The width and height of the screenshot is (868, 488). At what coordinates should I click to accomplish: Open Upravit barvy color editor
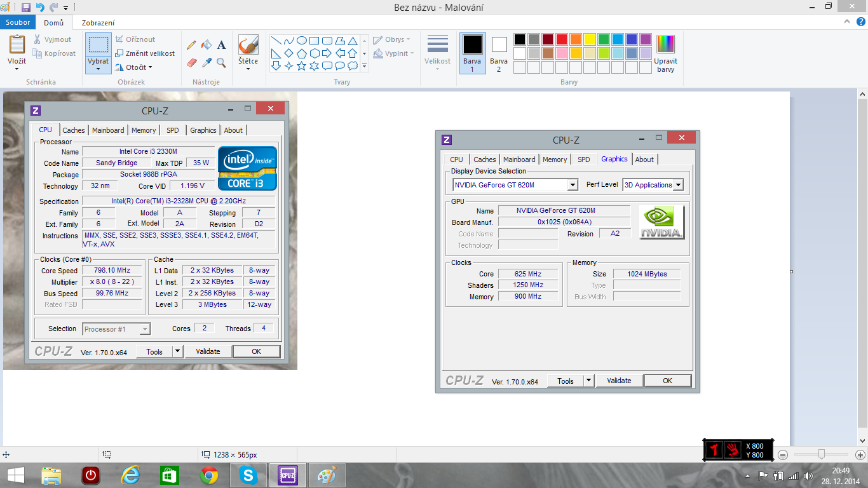point(665,54)
